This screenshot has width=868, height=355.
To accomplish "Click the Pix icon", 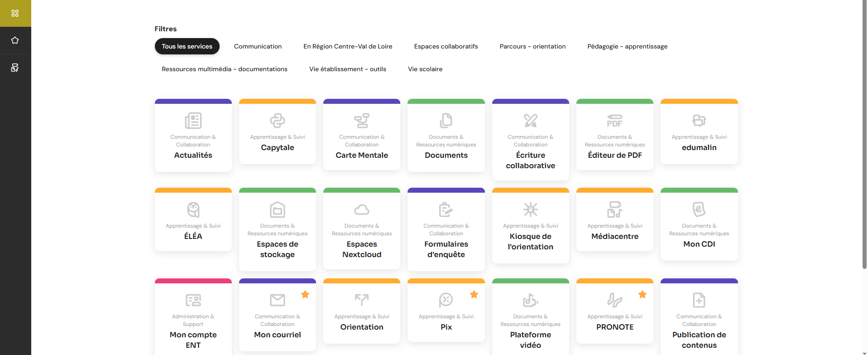I will 446,300.
